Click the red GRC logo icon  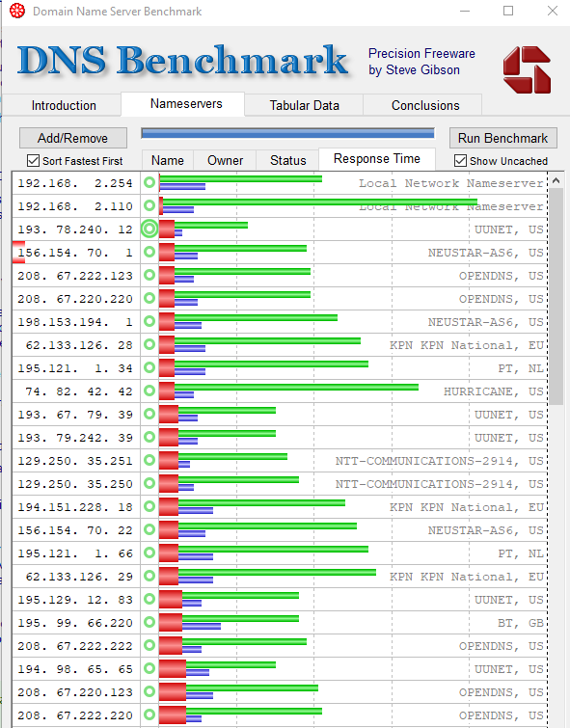[x=528, y=69]
